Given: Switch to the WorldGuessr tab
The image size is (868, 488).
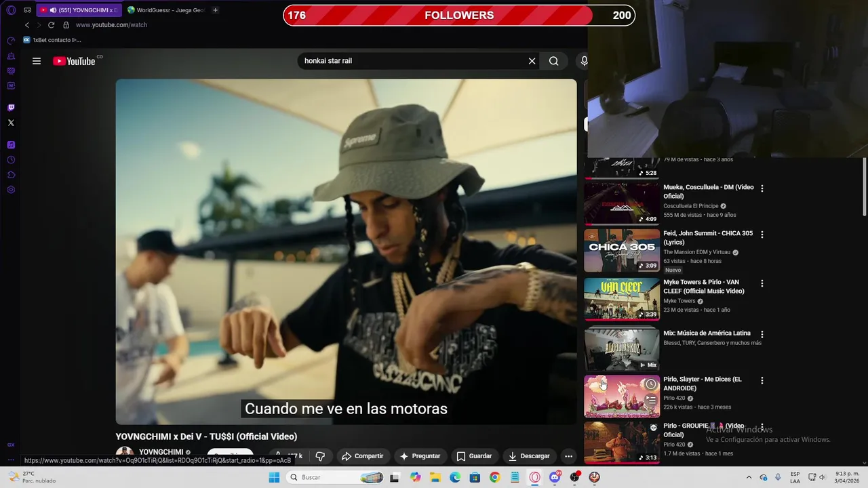Looking at the screenshot, I should (166, 10).
